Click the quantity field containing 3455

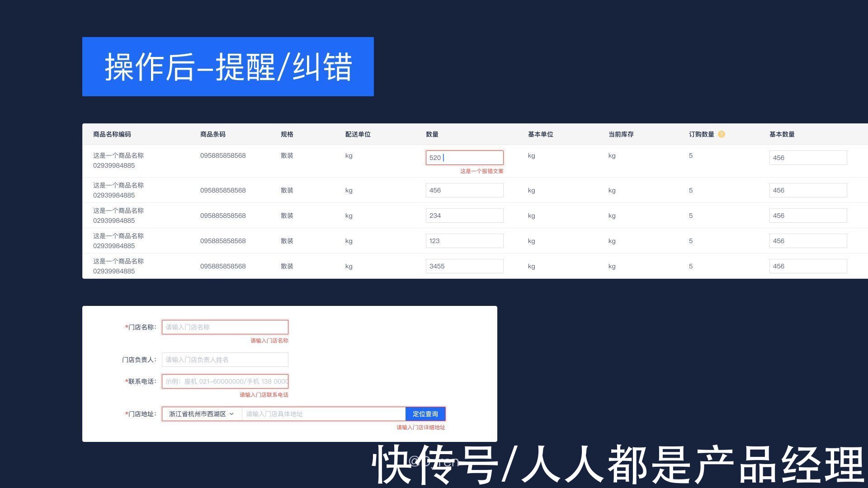point(465,266)
